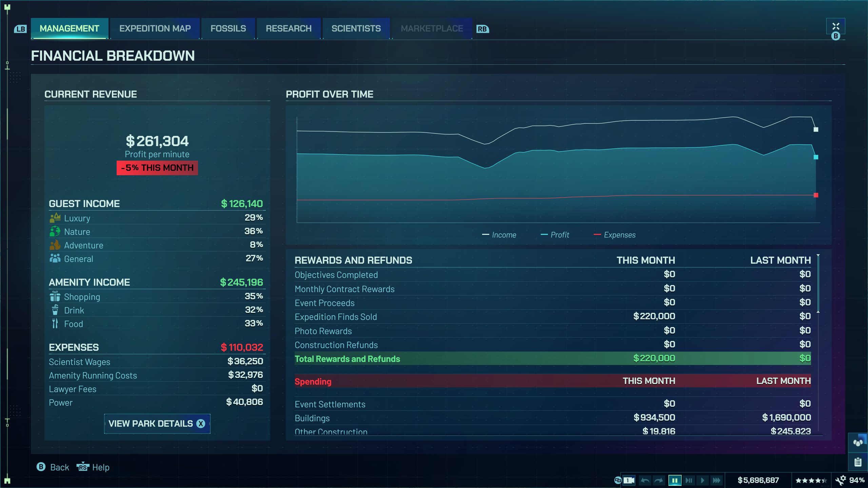
Task: Switch to the Expedition Map tab
Action: point(155,28)
